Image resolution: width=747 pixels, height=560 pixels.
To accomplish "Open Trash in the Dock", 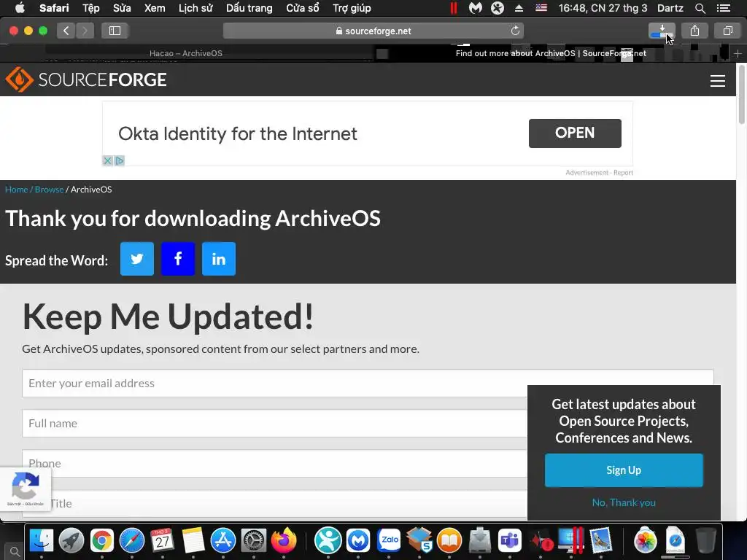I will pos(705,540).
